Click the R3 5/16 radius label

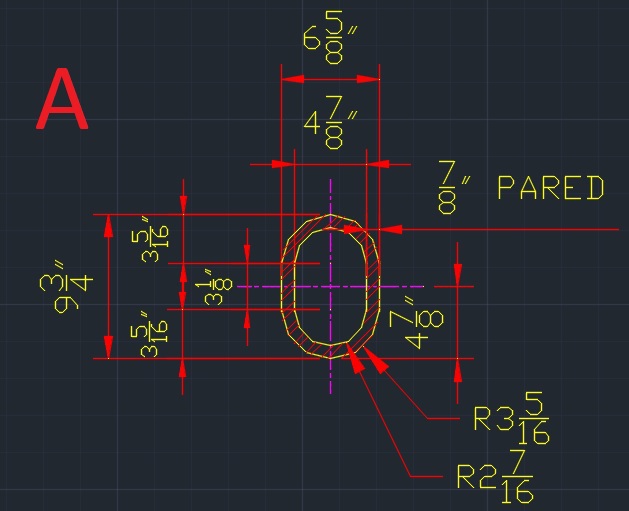(x=512, y=419)
